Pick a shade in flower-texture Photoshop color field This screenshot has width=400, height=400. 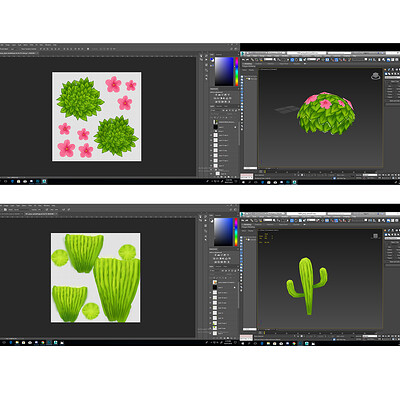pyautogui.click(x=224, y=71)
